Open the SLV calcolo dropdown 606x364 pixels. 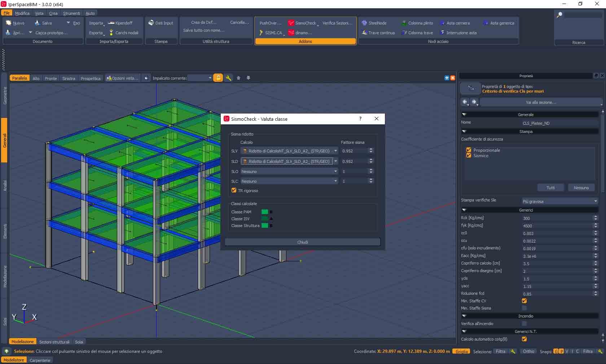click(289, 151)
